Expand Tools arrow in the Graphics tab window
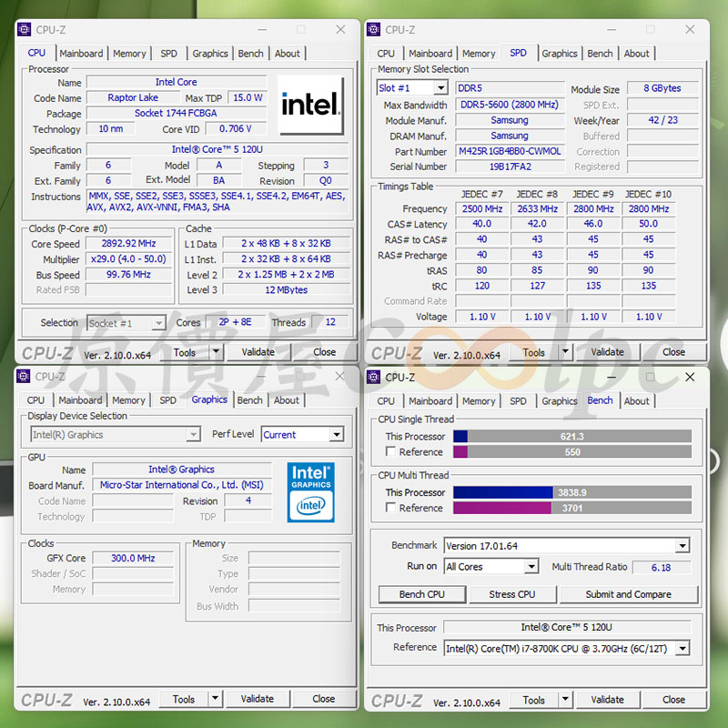 215,698
